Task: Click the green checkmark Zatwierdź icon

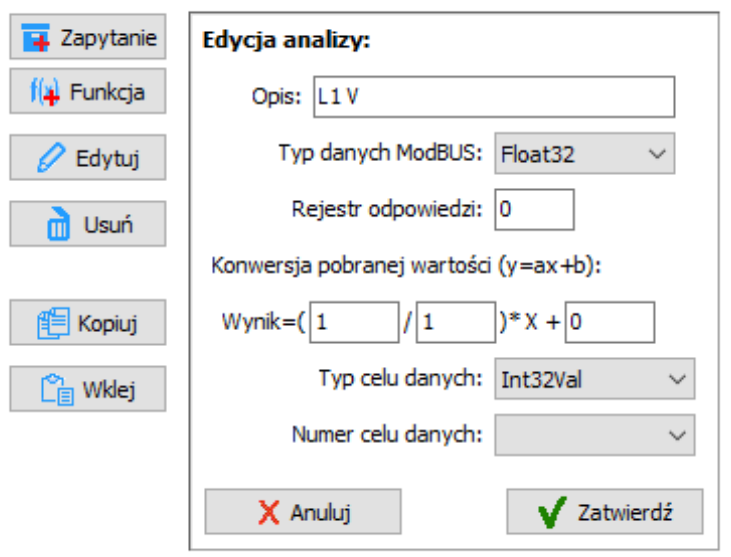Action: click(552, 512)
